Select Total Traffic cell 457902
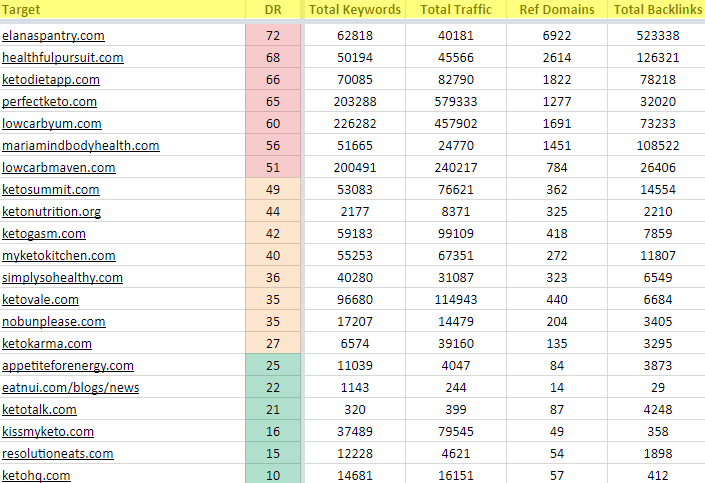The width and height of the screenshot is (705, 483). pos(456,124)
